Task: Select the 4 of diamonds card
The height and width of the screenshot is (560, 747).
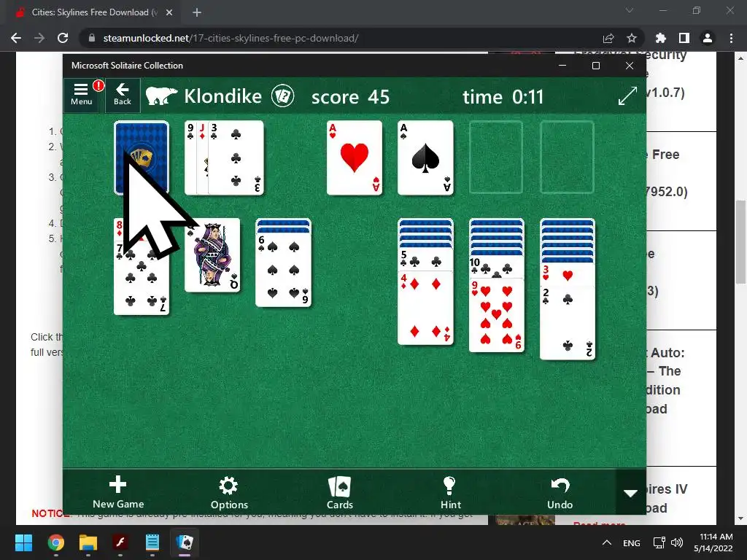Action: coord(425,308)
